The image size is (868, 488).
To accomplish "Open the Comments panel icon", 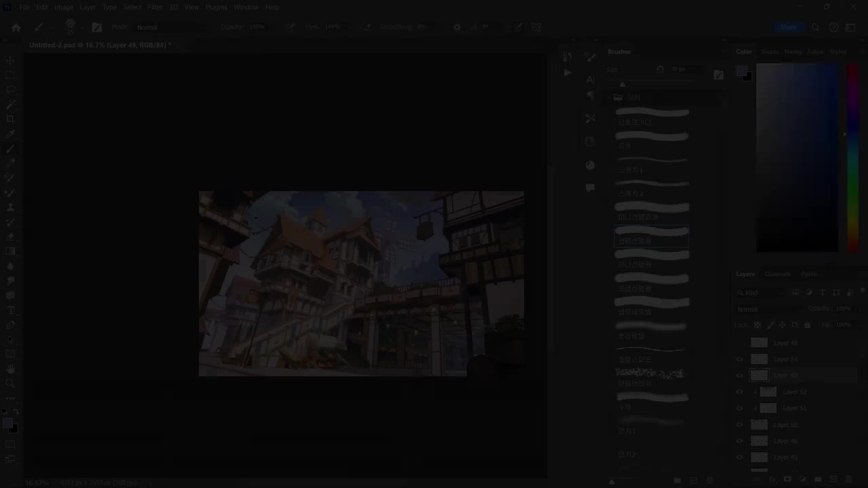I will (590, 188).
